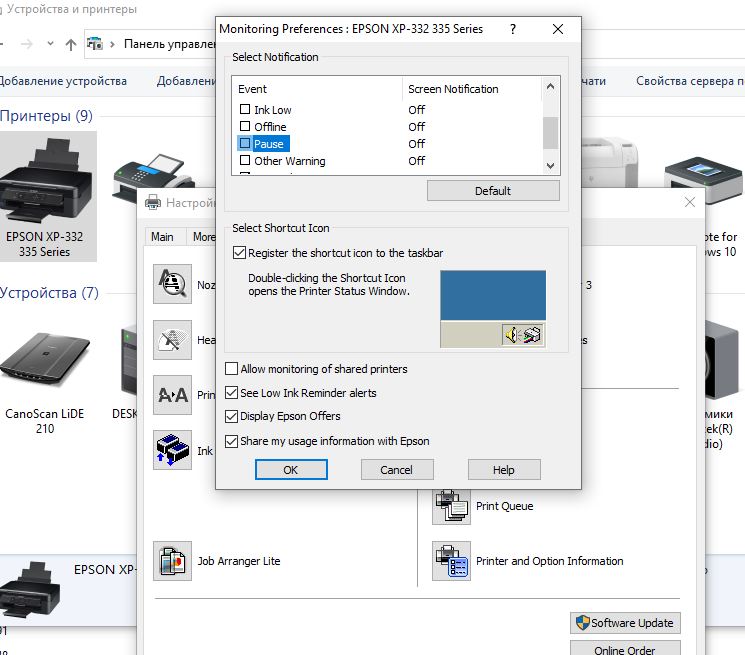The image size is (745, 655).
Task: Click the event list scroll up arrow
Action: click(550, 86)
